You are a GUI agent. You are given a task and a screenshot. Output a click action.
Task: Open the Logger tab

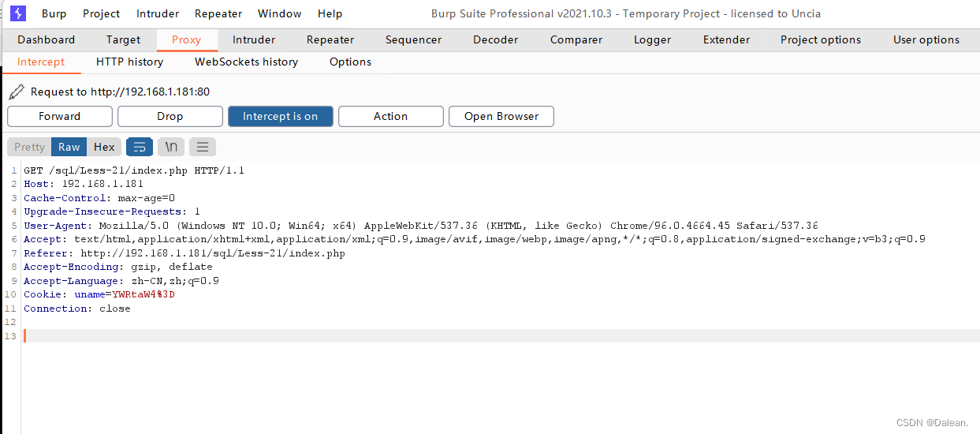653,39
